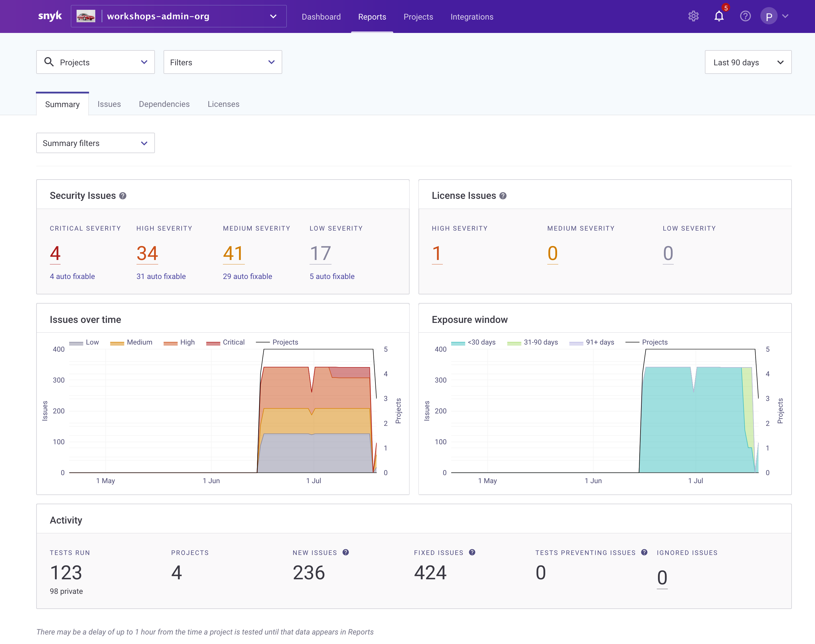Open the Last 90 days date range
815x644 pixels.
[x=748, y=62]
